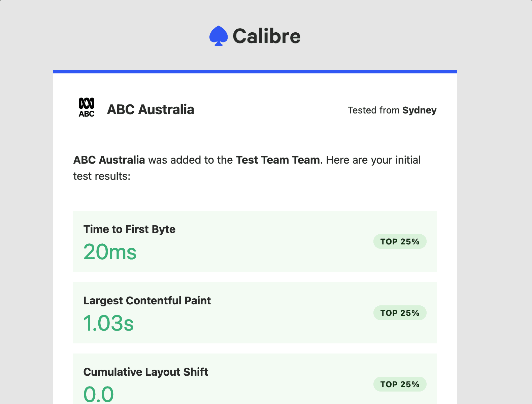The height and width of the screenshot is (404, 532).
Task: Click the ABC network logo icon
Action: [x=87, y=108]
